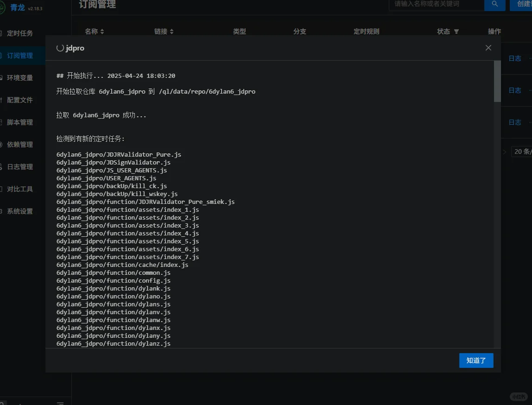Click the 定时规则 column header
532x405 pixels.
367,31
